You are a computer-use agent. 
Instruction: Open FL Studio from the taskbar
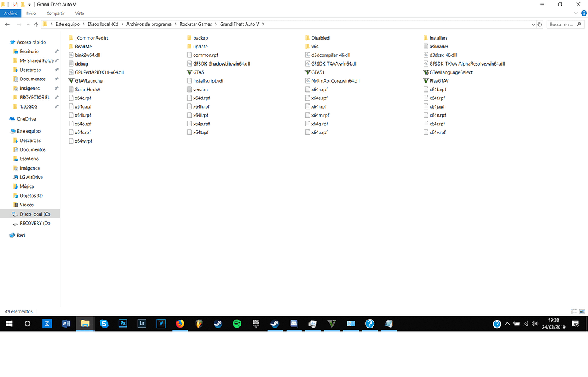[x=199, y=324]
